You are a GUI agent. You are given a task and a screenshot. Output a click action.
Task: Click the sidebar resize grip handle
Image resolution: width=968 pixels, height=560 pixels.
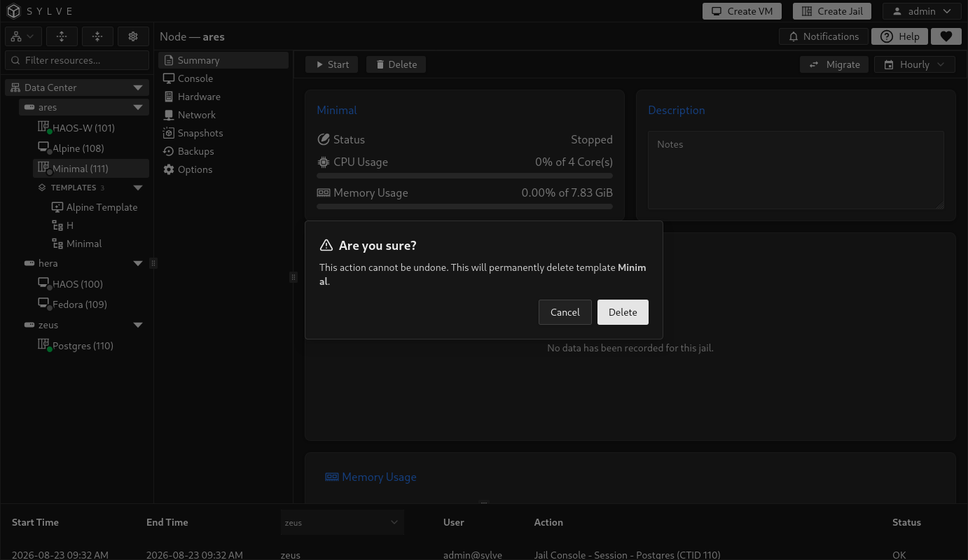coord(153,263)
